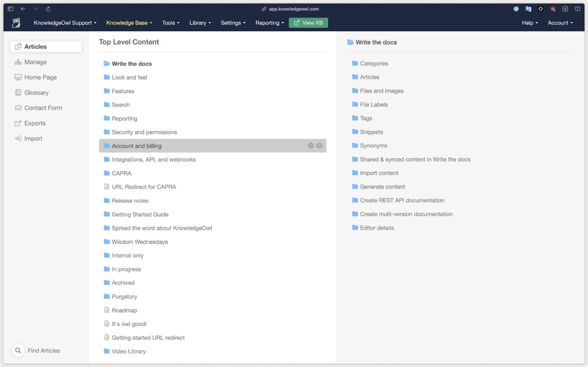The width and height of the screenshot is (588, 367).
Task: Open Getting started URL redirect article
Action: (148, 338)
